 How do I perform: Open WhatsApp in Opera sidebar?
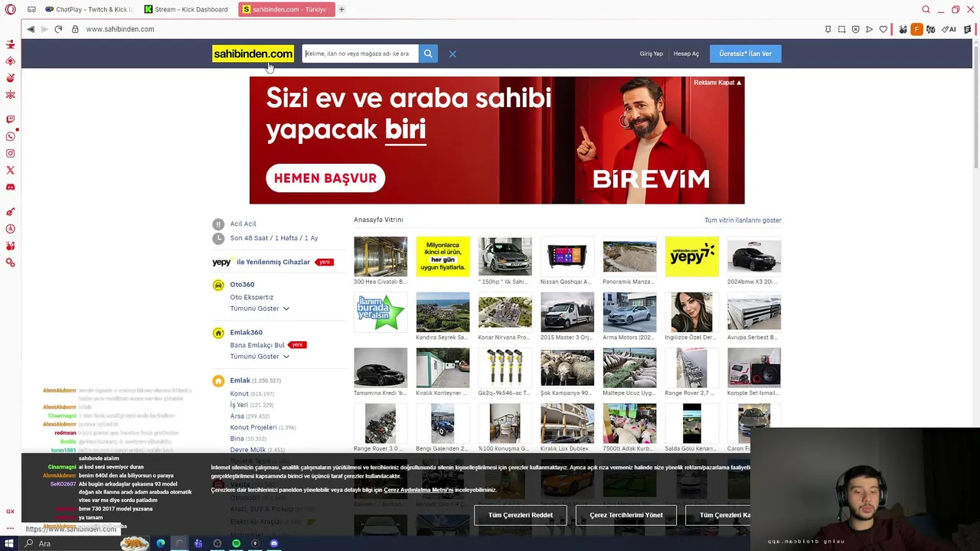tap(10, 136)
